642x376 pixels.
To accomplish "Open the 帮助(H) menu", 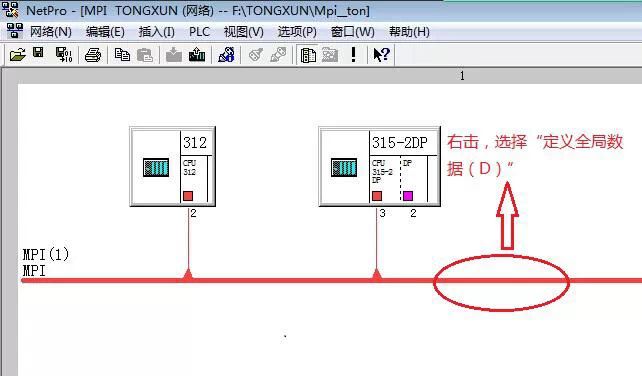I will (x=409, y=32).
